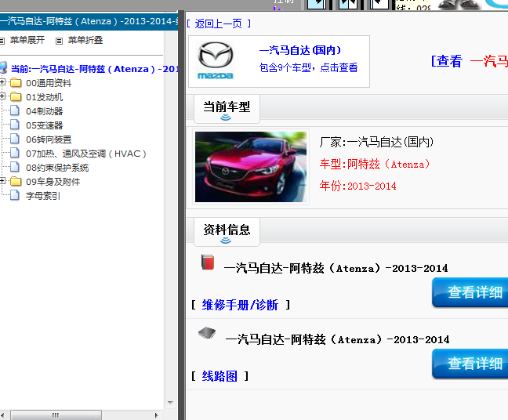Open the 08约束保护系统 tree item
508x420 pixels.
(x=57, y=168)
